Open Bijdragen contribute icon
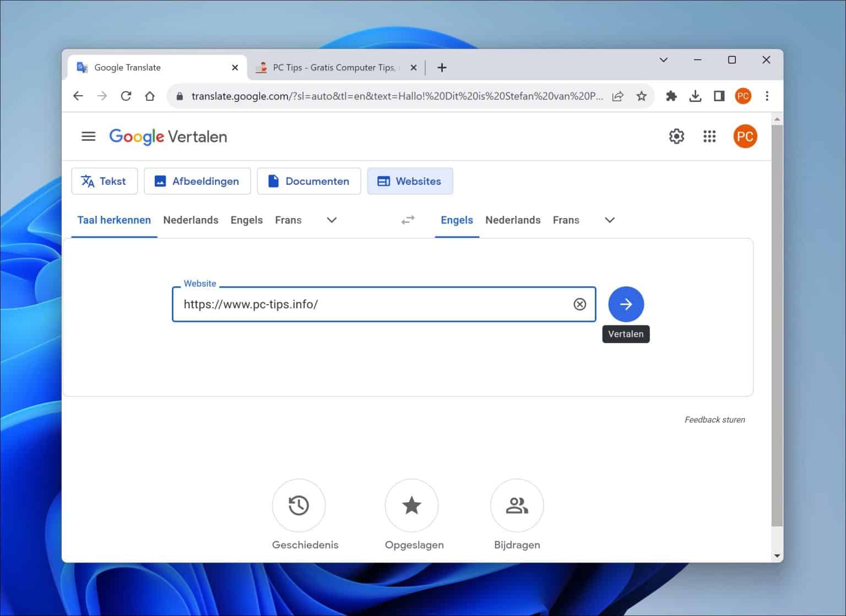This screenshot has height=616, width=846. 517,505
